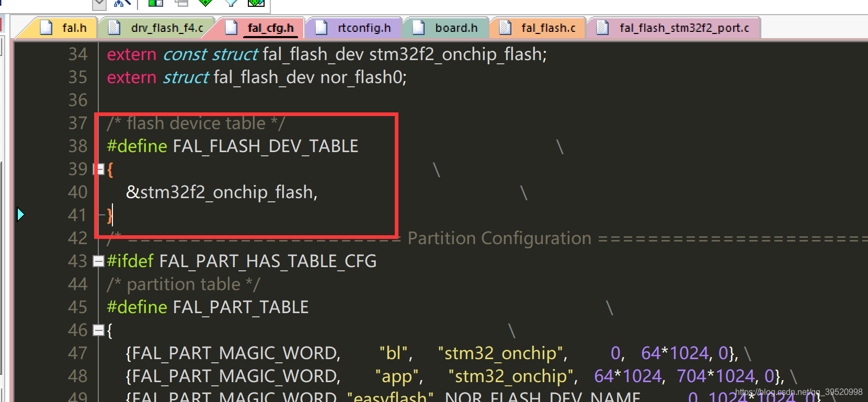Click line number 36 in the gutter

coord(78,100)
